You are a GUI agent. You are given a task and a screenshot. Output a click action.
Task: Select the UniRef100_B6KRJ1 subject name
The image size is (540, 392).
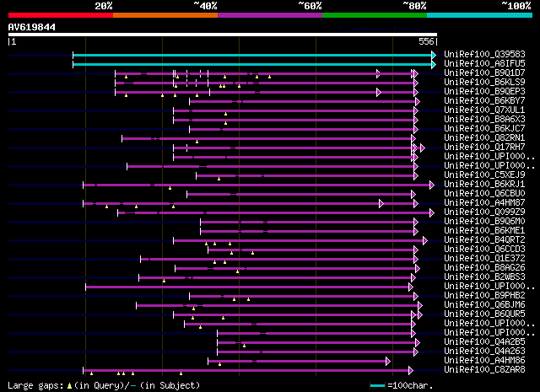(484, 185)
